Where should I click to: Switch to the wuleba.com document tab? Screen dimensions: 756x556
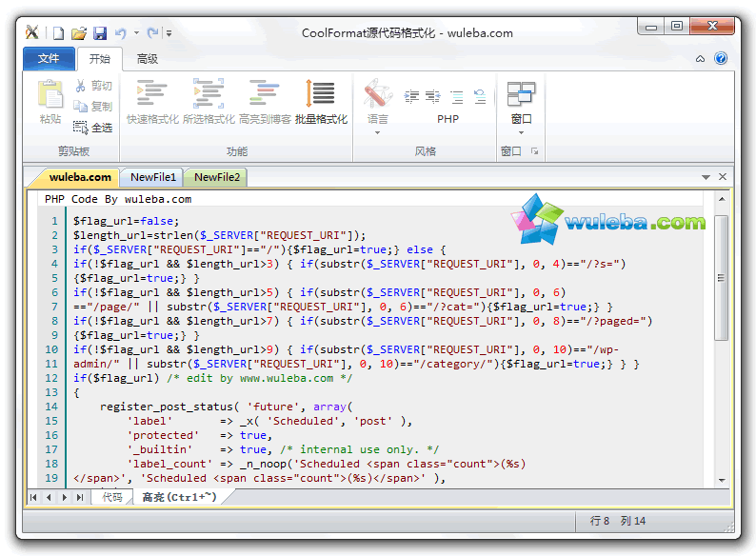click(x=80, y=177)
